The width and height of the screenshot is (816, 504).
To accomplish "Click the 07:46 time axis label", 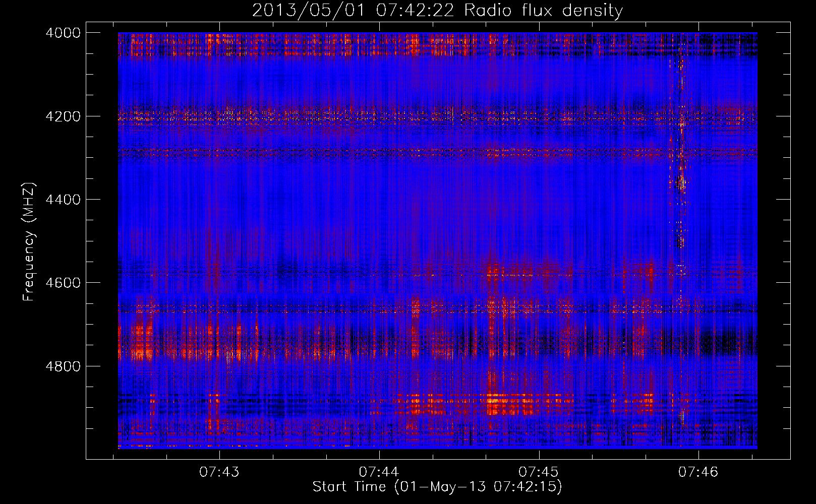I will click(698, 472).
